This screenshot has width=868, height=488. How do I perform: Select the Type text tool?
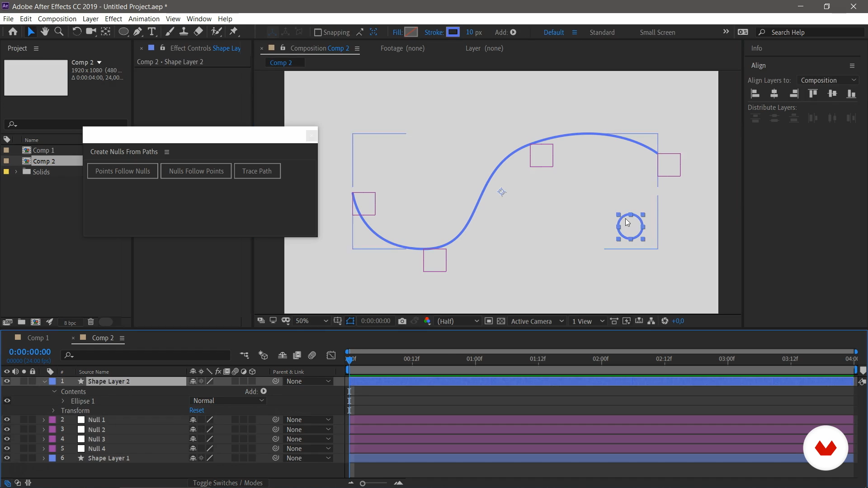click(151, 32)
